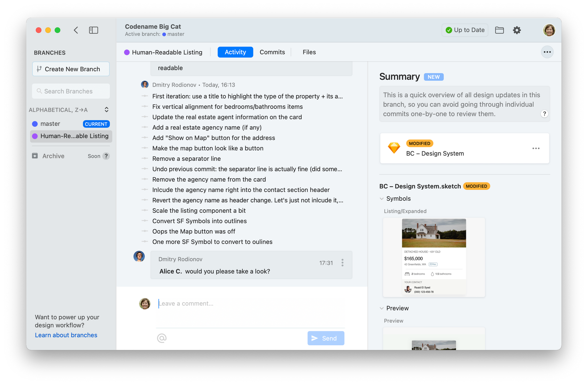Open the user profile avatar
Image resolution: width=588 pixels, height=385 pixels.
(x=549, y=30)
